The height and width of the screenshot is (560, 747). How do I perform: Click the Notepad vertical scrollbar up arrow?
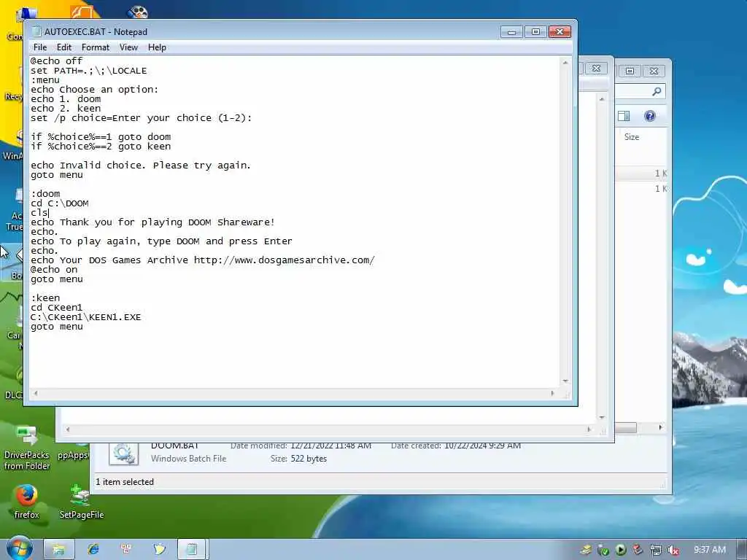[565, 63]
